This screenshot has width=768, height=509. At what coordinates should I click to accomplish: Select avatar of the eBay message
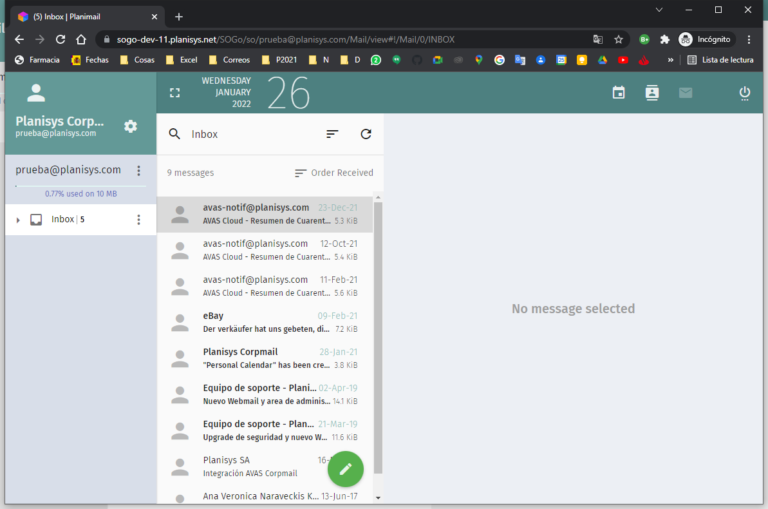point(180,322)
